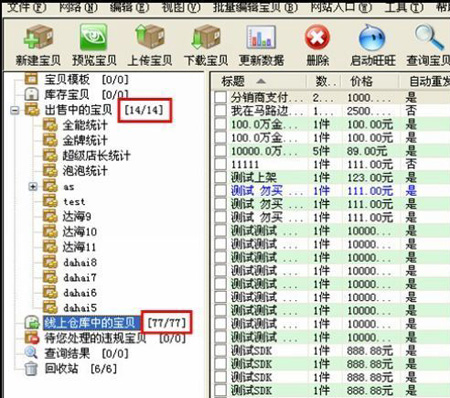This screenshot has width=450, height=398.
Task: Click the 上传宝贝 upload box icon
Action: [150, 37]
